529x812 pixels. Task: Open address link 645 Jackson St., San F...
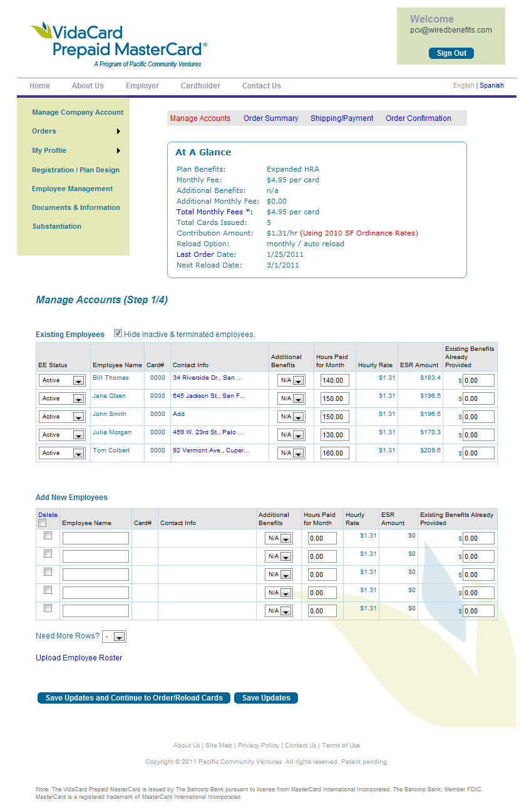209,396
